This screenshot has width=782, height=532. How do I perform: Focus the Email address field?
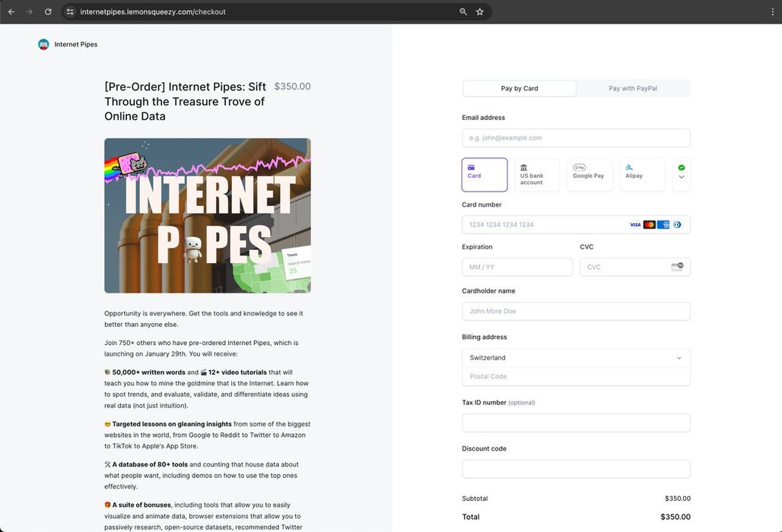pyautogui.click(x=576, y=138)
